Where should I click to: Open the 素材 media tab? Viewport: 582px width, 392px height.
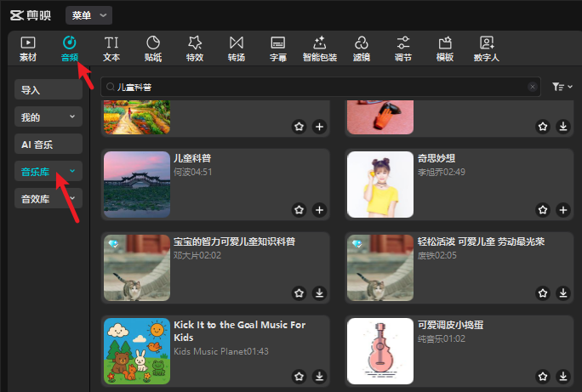tap(28, 48)
